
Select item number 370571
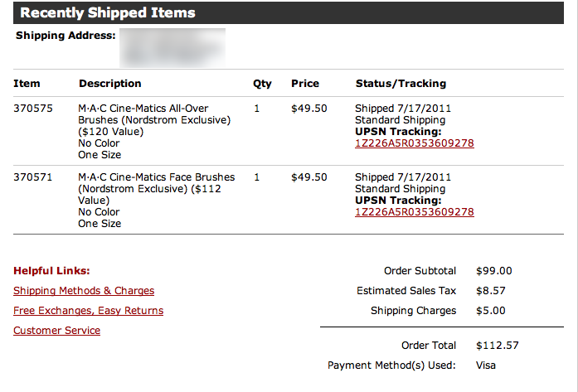(x=33, y=177)
